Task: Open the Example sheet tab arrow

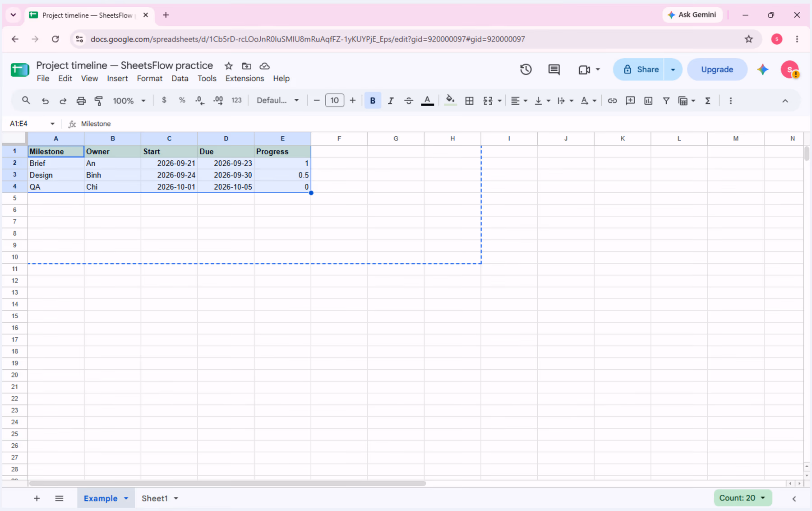Action: pos(126,498)
